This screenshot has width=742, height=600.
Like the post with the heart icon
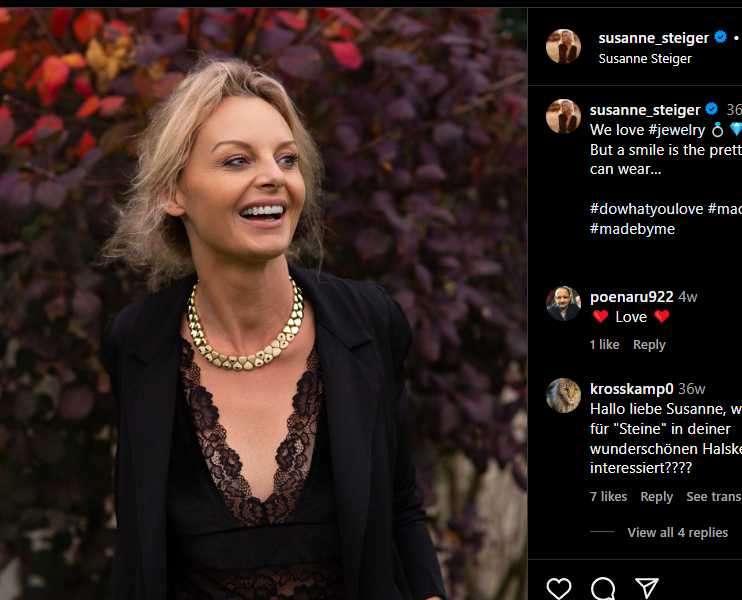pyautogui.click(x=559, y=588)
